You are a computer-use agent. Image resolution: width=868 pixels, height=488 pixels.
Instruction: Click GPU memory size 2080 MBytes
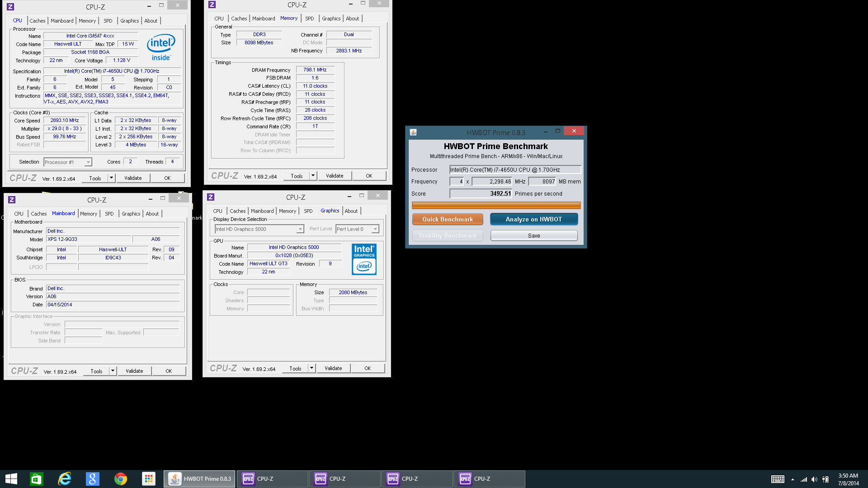tap(353, 292)
